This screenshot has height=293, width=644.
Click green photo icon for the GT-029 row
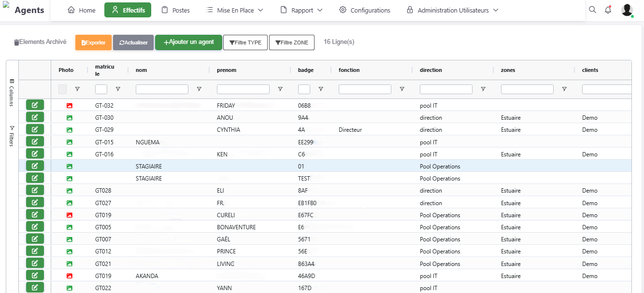69,130
